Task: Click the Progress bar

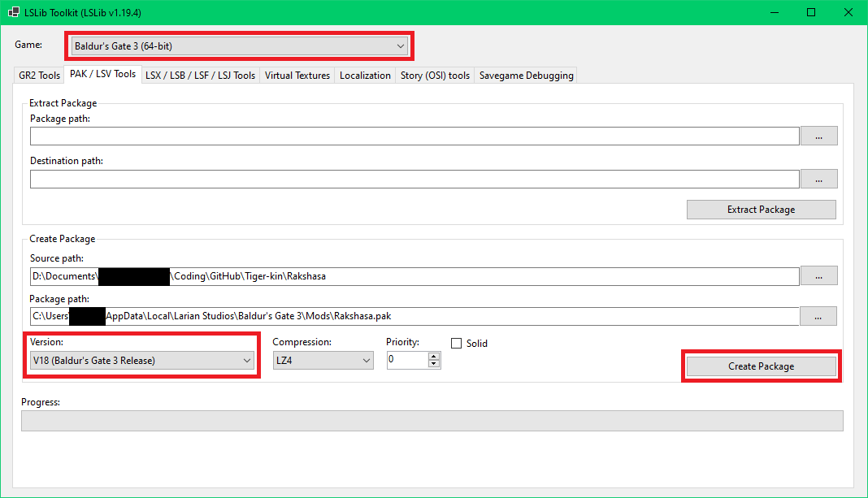Action: [x=432, y=421]
